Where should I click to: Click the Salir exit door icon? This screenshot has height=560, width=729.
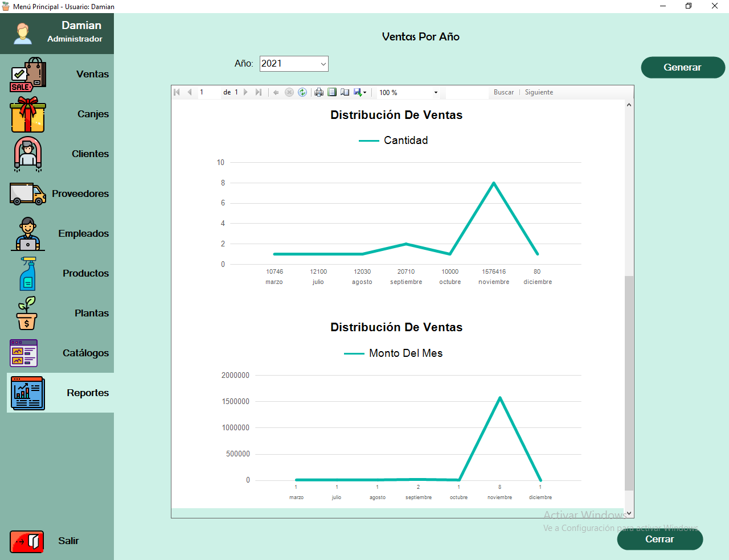(27, 541)
